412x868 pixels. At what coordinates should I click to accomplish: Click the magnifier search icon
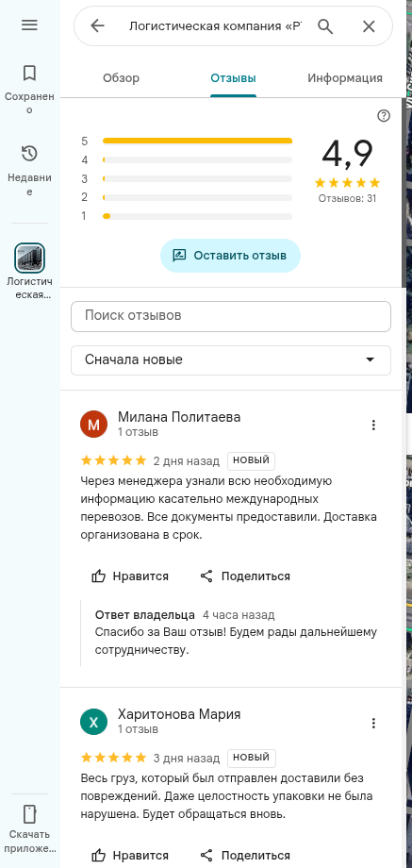point(325,26)
